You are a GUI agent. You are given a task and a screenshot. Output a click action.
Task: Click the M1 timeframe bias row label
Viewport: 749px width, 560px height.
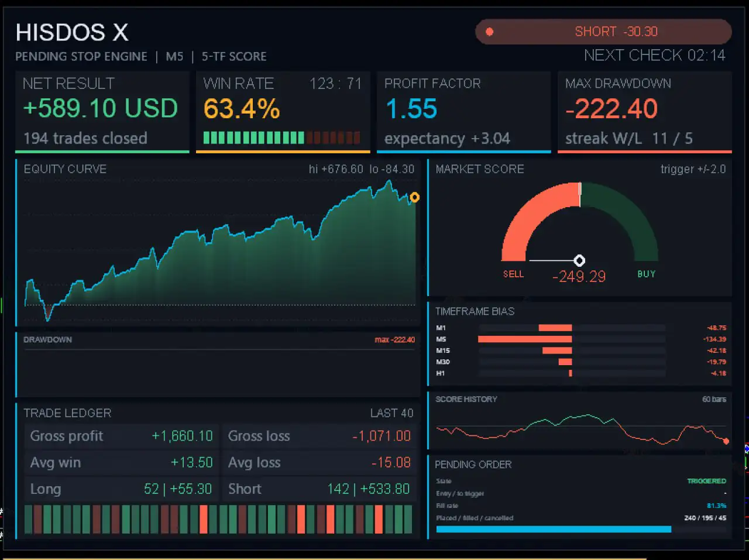tap(441, 328)
